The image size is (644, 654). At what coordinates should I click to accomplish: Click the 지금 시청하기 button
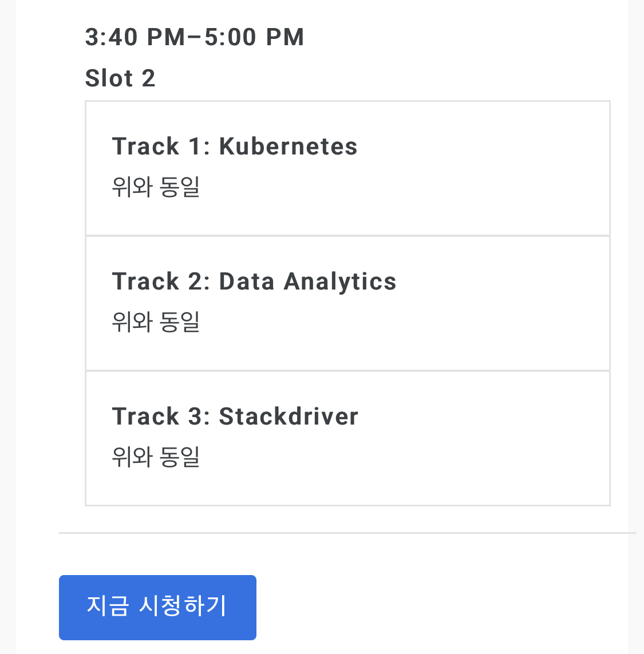click(x=157, y=607)
